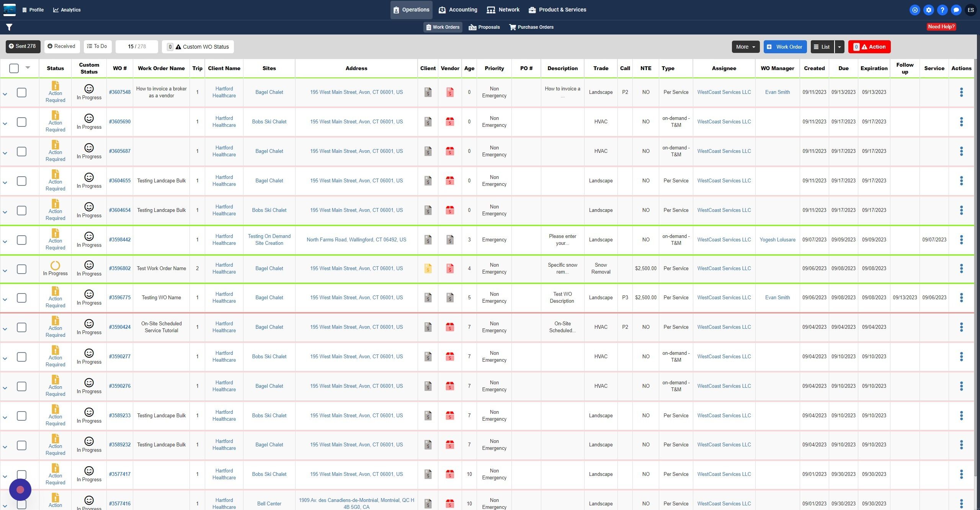Expand row details for WO #3605687
This screenshot has width=980, height=510.
pos(5,153)
